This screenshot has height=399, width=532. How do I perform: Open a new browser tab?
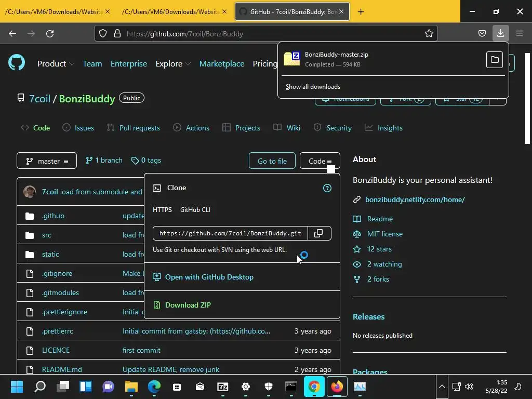point(361,12)
